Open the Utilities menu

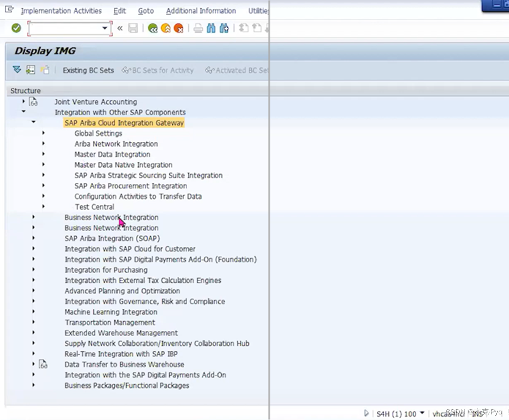tap(258, 11)
